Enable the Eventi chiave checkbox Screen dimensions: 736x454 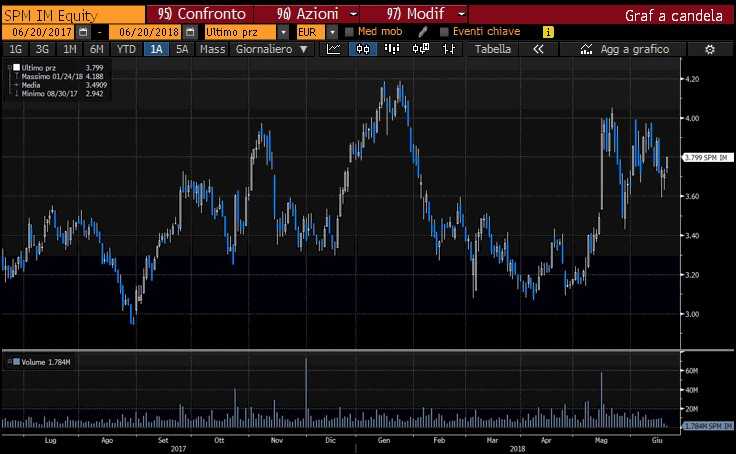(x=444, y=32)
